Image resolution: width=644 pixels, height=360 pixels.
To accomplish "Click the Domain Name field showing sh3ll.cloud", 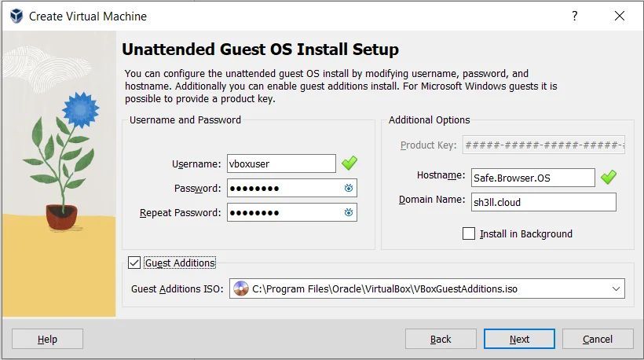I will pos(543,202).
